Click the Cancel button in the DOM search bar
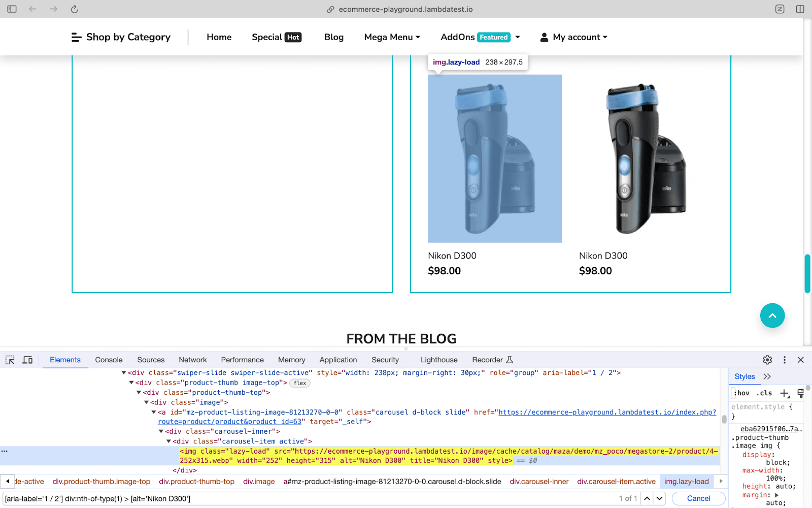812x508 pixels. [698, 498]
